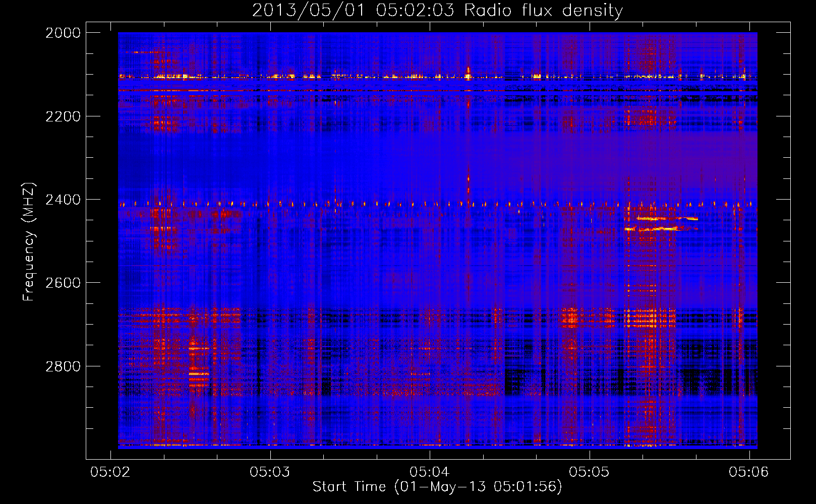Screen dimensions: 816x504
Task: Click the 05:05 time tick label
Action: [589, 472]
